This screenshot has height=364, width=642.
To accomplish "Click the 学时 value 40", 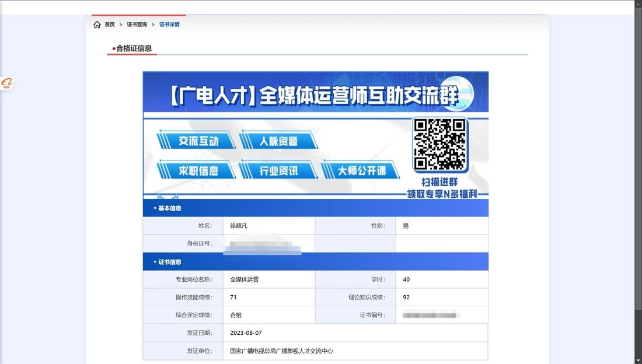I will pos(406,279).
